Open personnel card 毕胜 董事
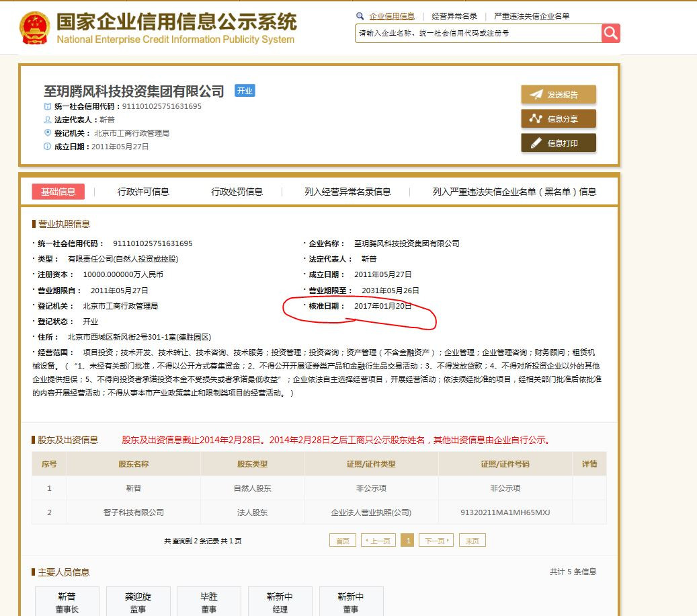The width and height of the screenshot is (697, 616). click(x=209, y=602)
